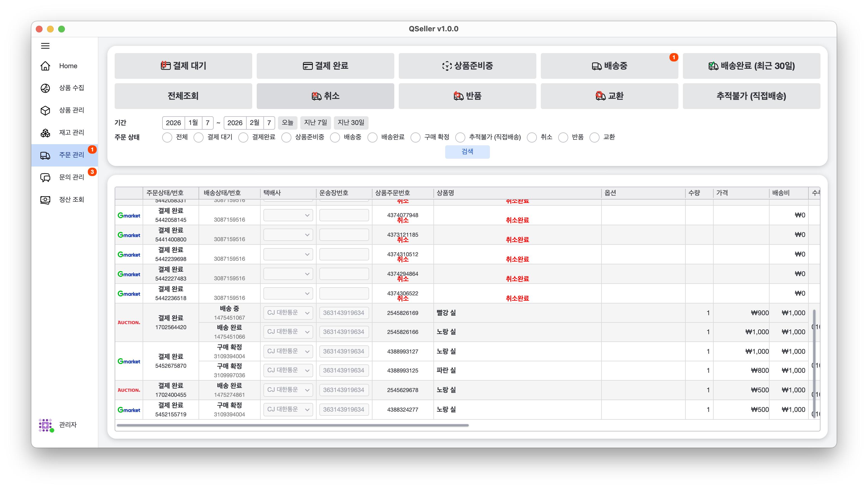The image size is (868, 489).
Task: Select the 취소 status radio
Action: (x=532, y=137)
